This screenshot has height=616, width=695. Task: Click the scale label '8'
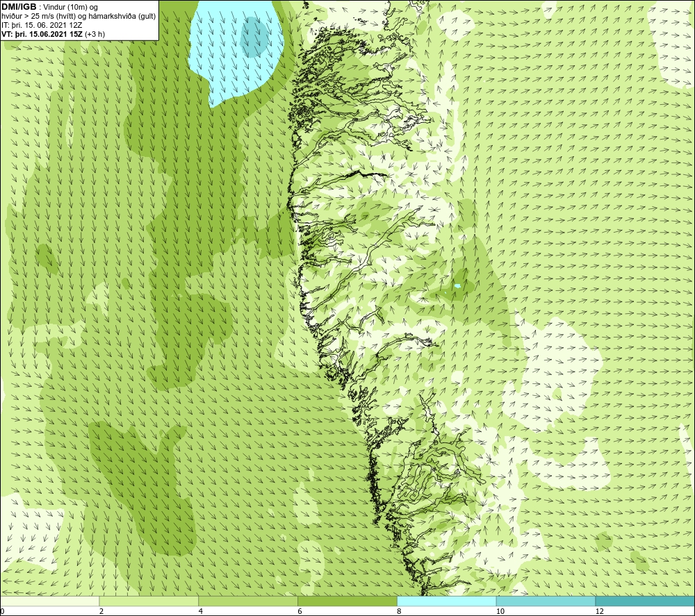click(400, 611)
